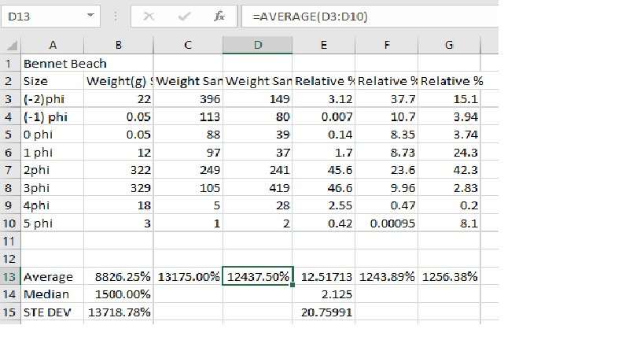644x362 pixels.
Task: Select the row 2 header
Action: 9,80
